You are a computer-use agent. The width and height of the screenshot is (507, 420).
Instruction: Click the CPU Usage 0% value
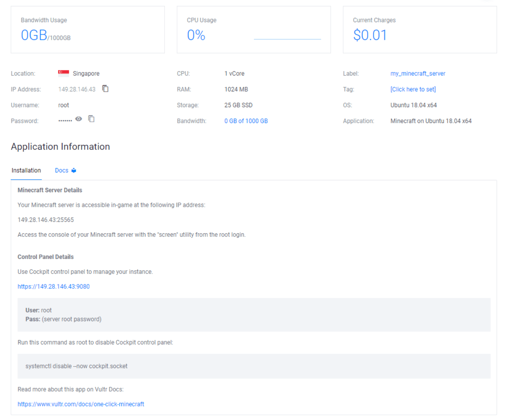pyautogui.click(x=196, y=35)
